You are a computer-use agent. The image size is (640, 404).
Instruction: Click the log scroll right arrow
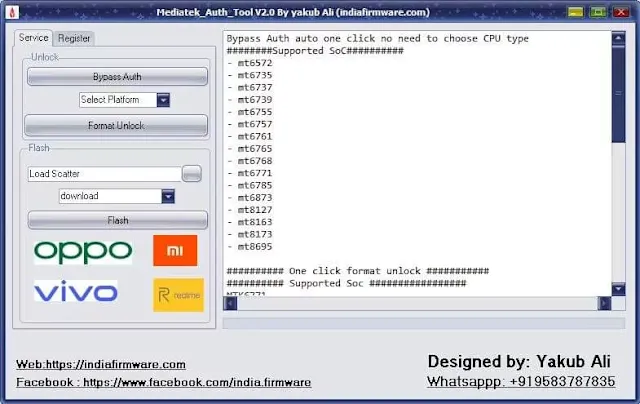pos(604,304)
